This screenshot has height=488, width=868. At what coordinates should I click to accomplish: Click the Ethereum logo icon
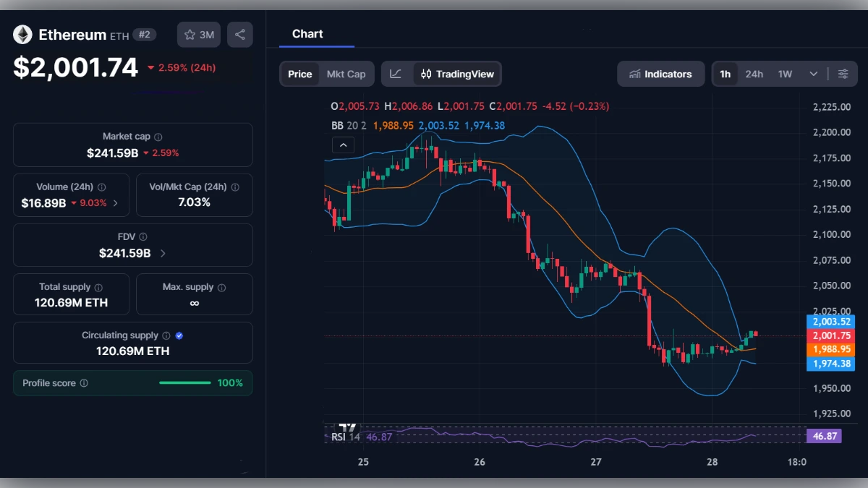pos(22,34)
